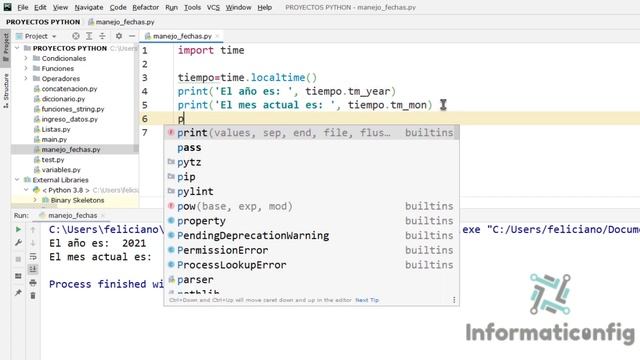This screenshot has height=360, width=640.
Task: Expand the Condicionales folder
Action: tap(26, 58)
